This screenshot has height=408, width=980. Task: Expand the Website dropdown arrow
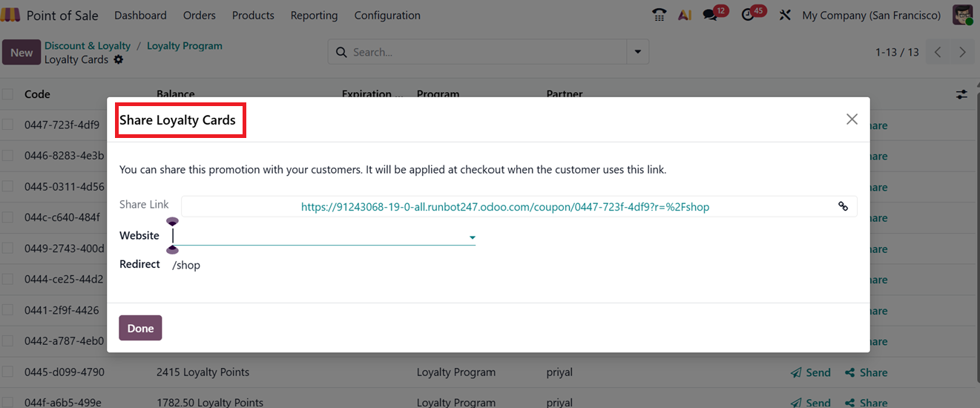(472, 237)
